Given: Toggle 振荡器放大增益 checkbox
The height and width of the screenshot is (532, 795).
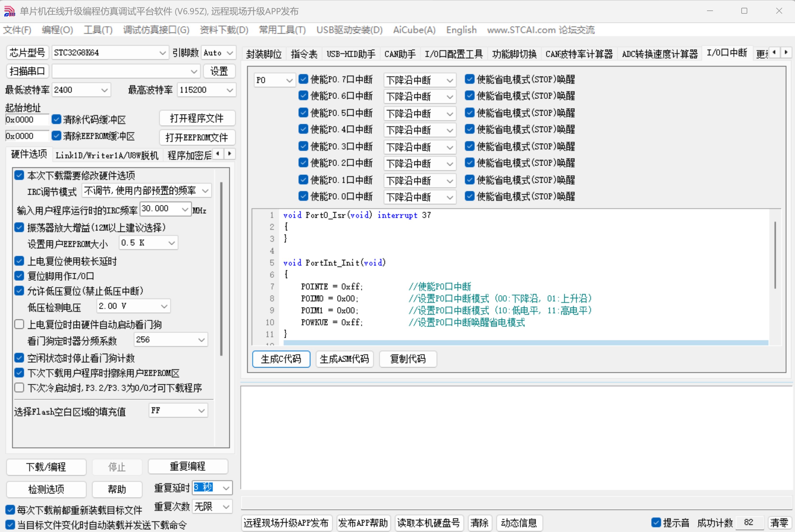Looking at the screenshot, I should point(19,227).
